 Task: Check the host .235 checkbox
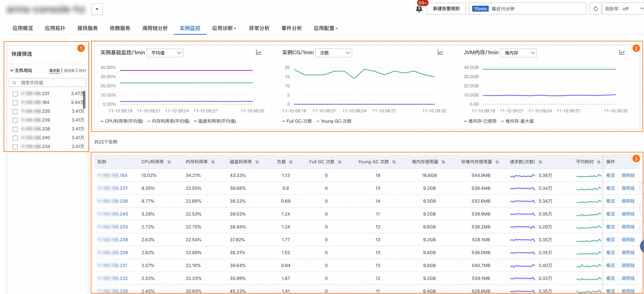(x=15, y=111)
